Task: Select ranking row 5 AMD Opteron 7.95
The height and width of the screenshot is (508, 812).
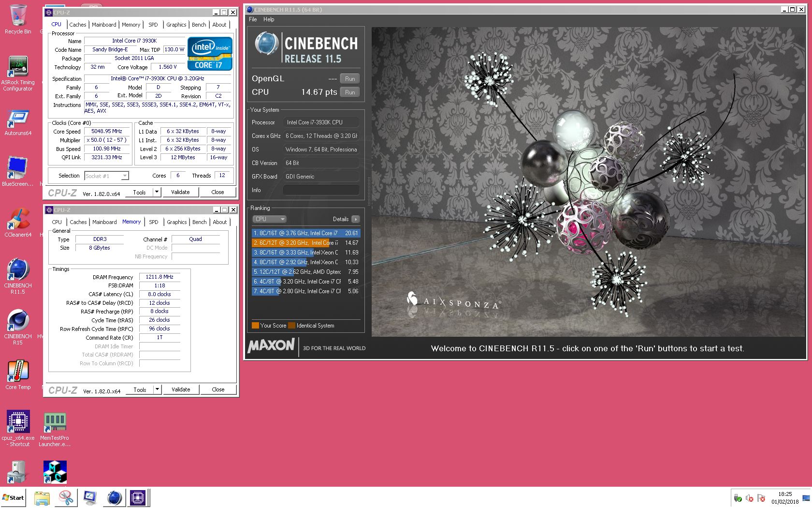Action: 305,272
